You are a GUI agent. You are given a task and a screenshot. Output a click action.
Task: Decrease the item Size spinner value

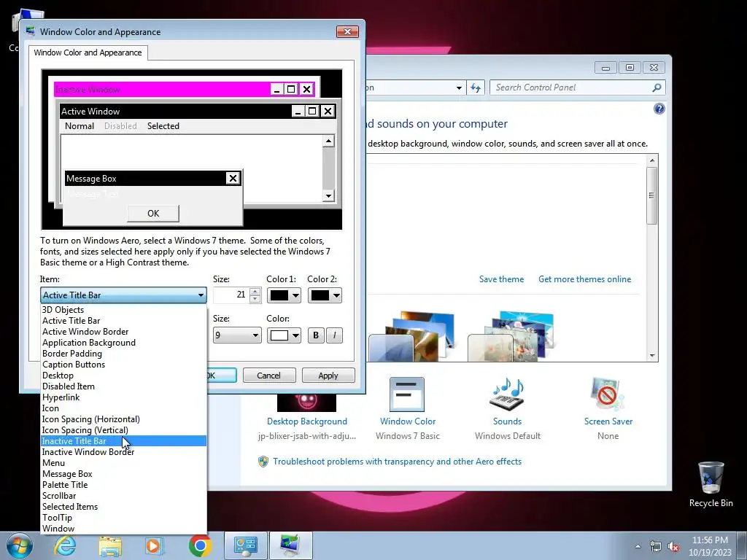[x=255, y=298]
